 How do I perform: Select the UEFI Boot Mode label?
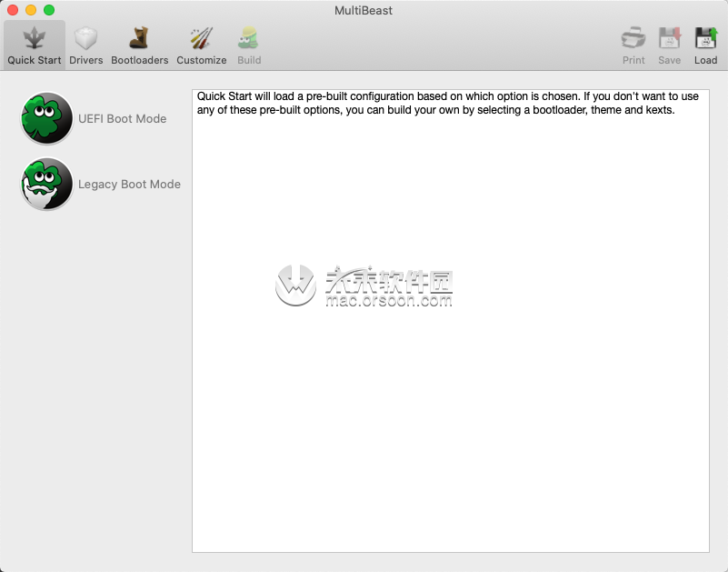click(x=122, y=118)
